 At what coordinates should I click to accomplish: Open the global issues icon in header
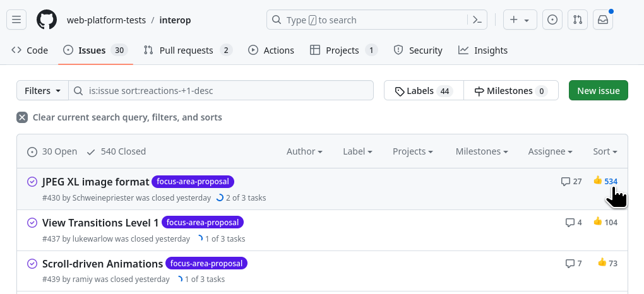click(x=552, y=20)
